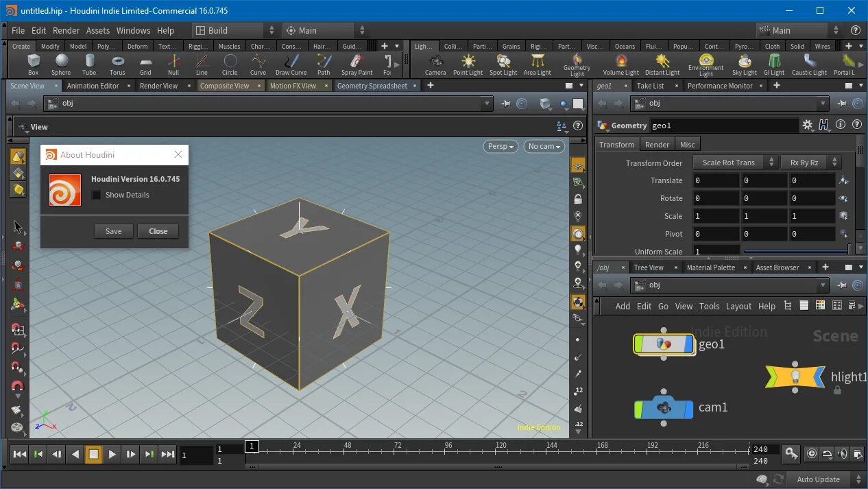This screenshot has height=489, width=868.
Task: Open the No cam camera dropdown
Action: coord(544,146)
